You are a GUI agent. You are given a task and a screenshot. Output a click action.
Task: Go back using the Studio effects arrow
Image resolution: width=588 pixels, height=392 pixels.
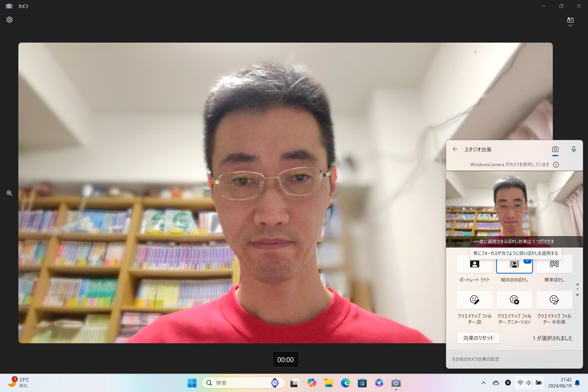click(455, 149)
